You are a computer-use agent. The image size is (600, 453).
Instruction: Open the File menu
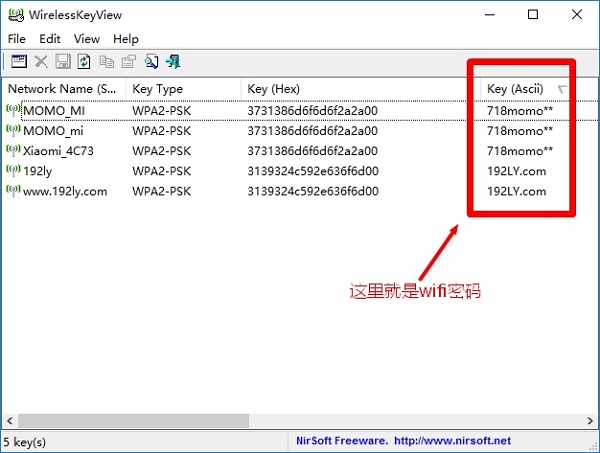point(17,38)
